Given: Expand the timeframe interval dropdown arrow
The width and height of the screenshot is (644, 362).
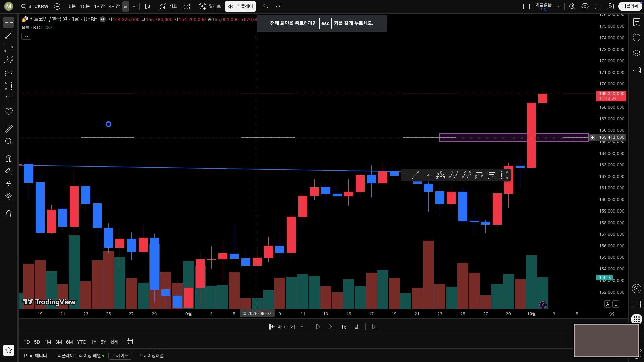Looking at the screenshot, I should tap(134, 6).
